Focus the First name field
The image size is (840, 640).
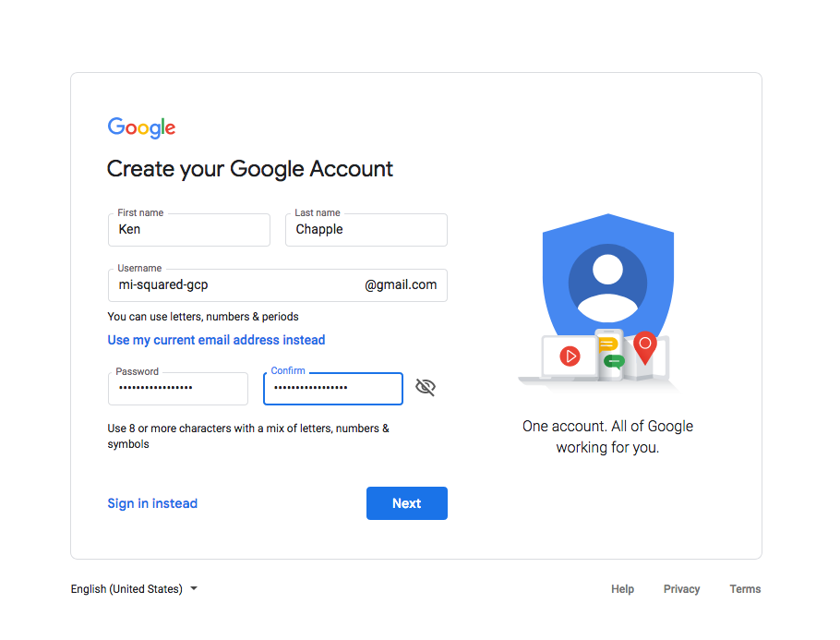(189, 230)
